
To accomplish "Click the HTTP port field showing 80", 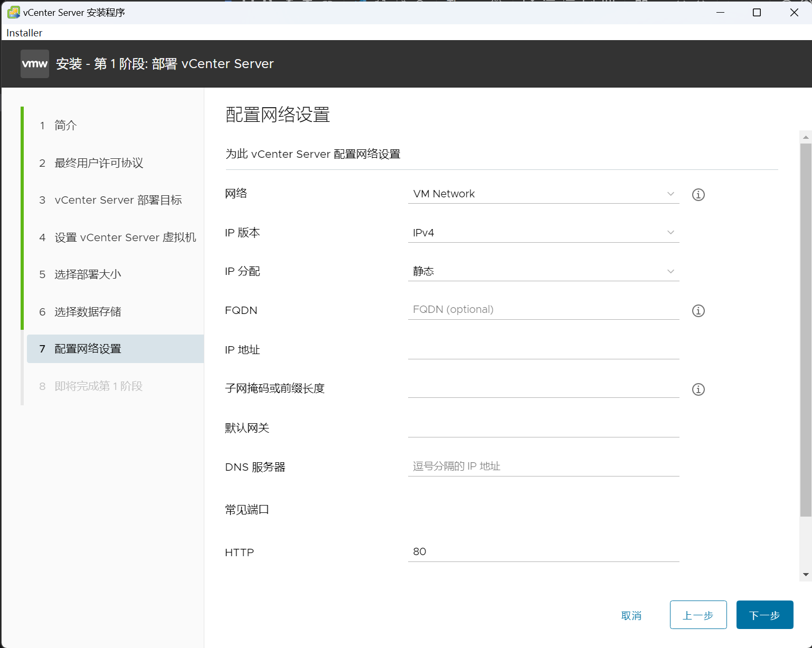I will pos(543,552).
